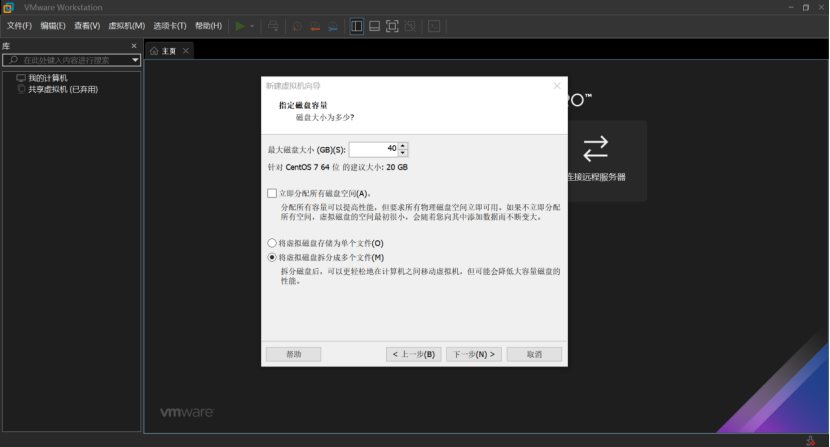Increase disk size with up spinner arrow
The width and height of the screenshot is (830, 447).
click(403, 146)
